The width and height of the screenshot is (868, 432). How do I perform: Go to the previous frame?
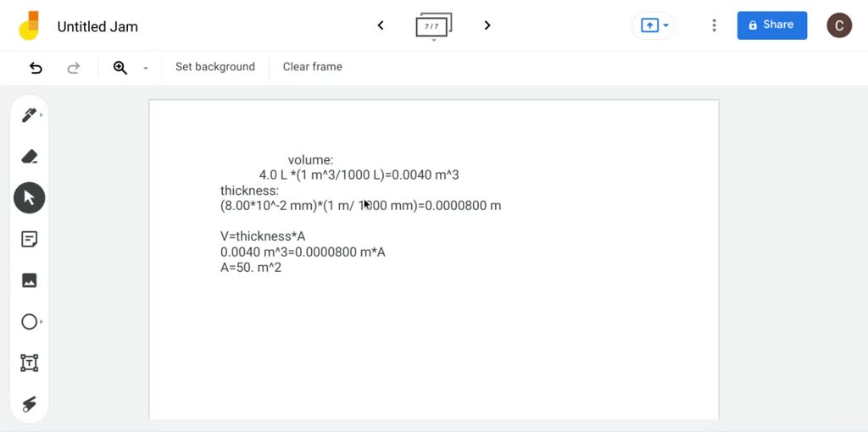click(x=381, y=25)
